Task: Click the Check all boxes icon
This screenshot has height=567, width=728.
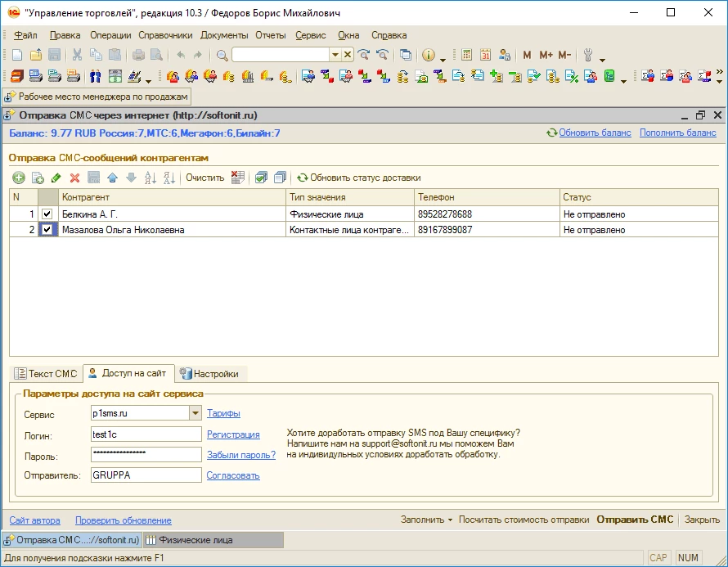Action: 261,178
